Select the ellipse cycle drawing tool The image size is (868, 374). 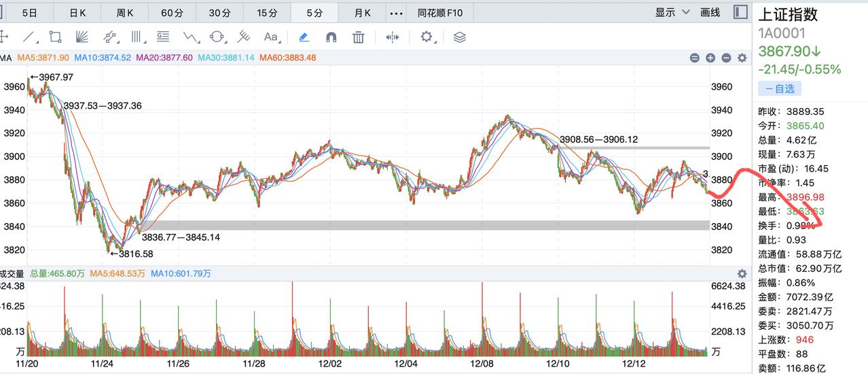pos(217,37)
